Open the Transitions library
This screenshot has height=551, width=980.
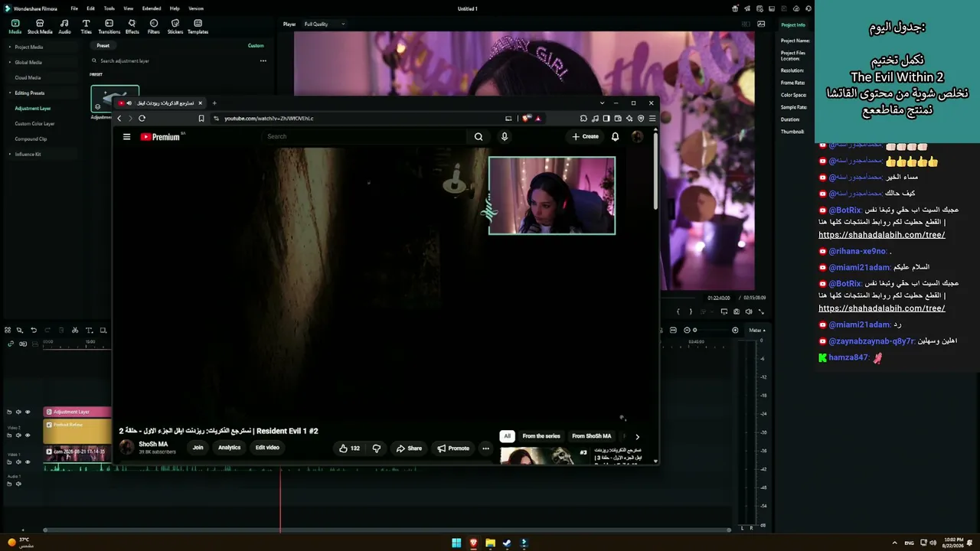click(109, 27)
